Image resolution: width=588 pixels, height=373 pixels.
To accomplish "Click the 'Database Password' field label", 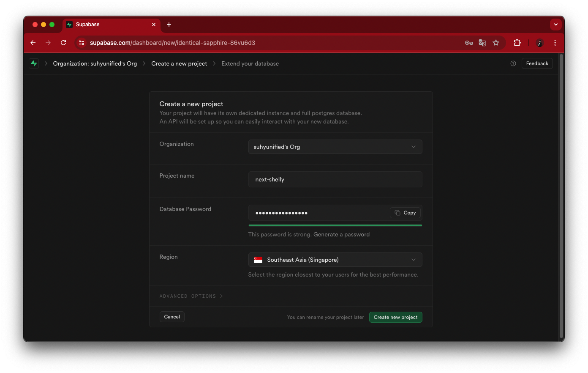I will (x=185, y=209).
